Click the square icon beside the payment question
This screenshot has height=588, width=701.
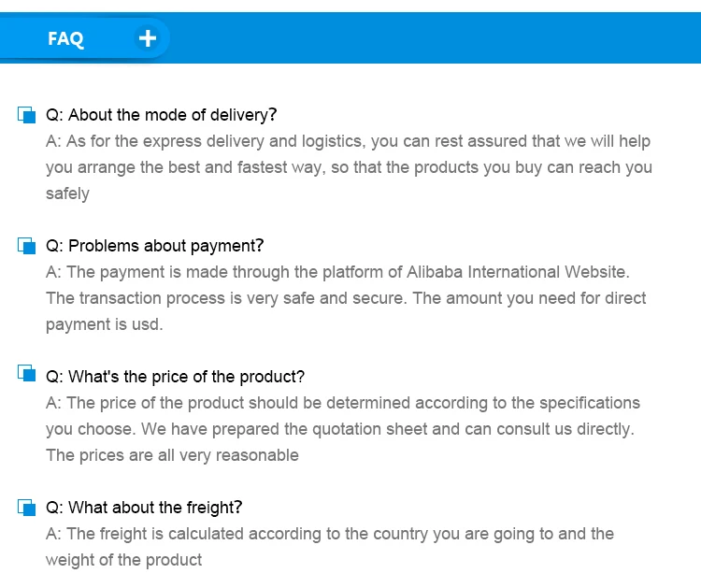pyautogui.click(x=26, y=246)
